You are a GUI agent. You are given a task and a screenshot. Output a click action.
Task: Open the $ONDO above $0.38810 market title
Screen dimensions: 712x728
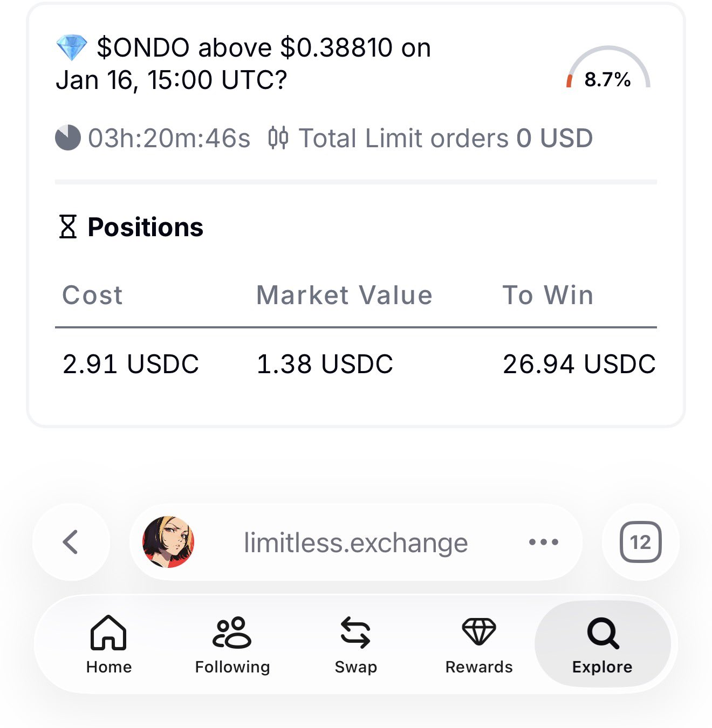(x=244, y=64)
